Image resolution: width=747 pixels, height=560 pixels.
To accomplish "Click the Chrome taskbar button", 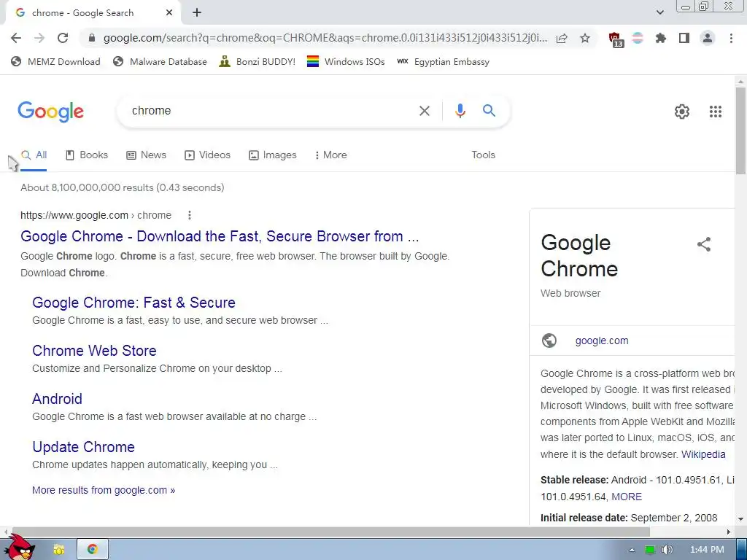I will (x=93, y=550).
